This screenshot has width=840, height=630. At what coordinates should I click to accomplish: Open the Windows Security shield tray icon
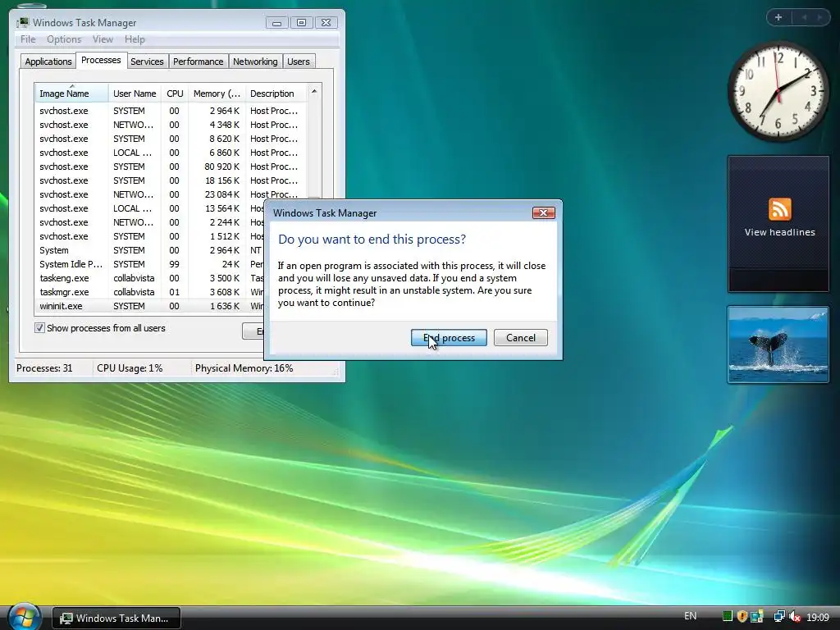742,617
